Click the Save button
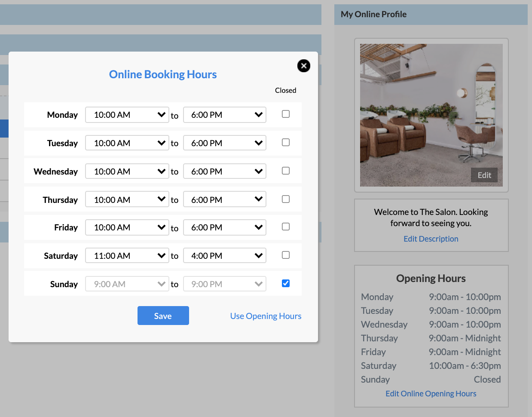The image size is (532, 417). click(163, 316)
